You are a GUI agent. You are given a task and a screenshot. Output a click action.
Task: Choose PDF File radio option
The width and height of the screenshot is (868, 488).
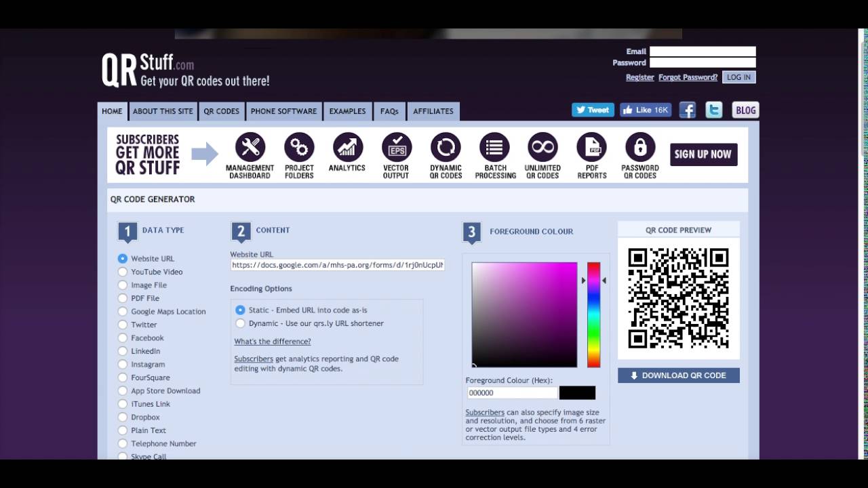click(123, 298)
